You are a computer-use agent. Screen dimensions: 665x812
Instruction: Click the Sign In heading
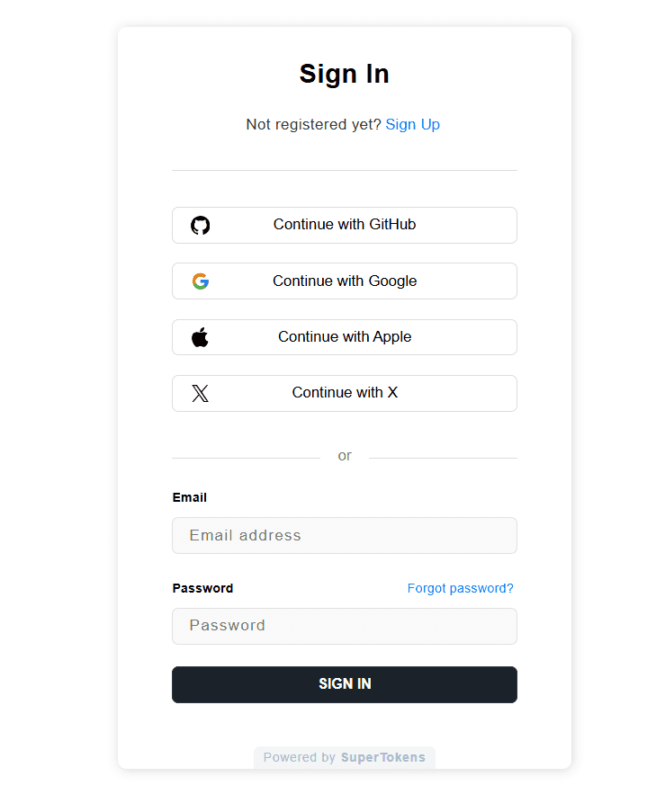[345, 74]
